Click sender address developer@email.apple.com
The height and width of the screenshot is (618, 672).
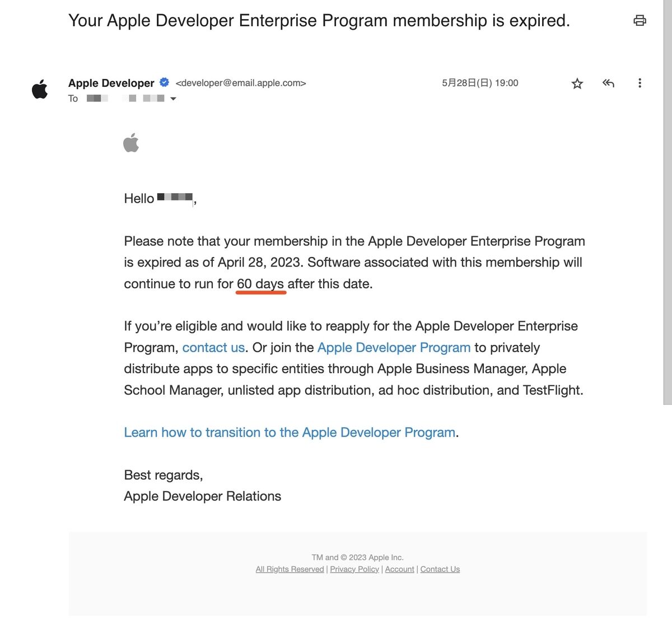tap(241, 83)
